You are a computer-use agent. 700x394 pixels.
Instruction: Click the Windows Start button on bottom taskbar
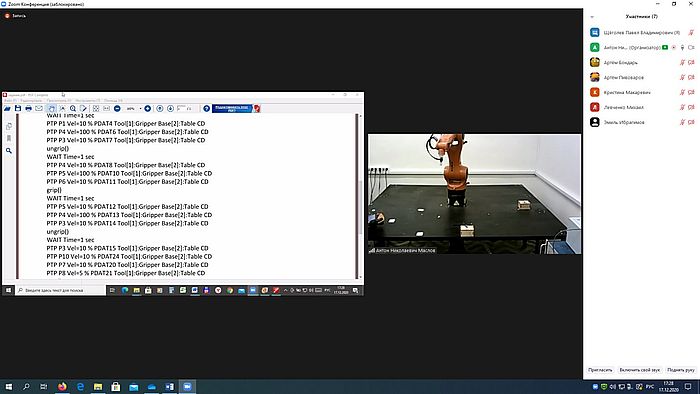coord(8,386)
